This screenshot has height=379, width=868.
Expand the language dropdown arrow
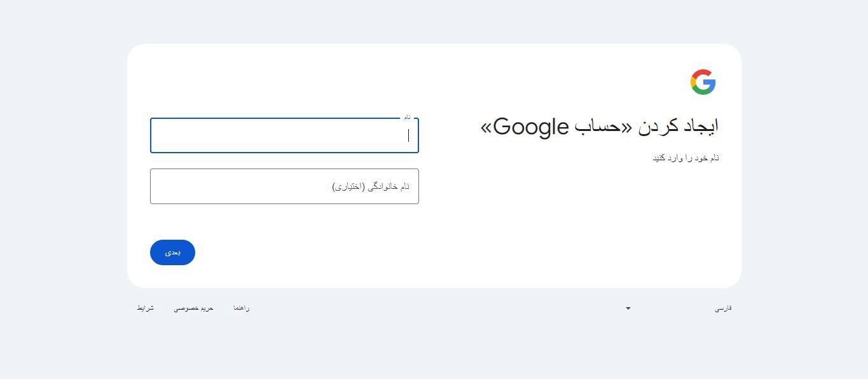point(628,308)
